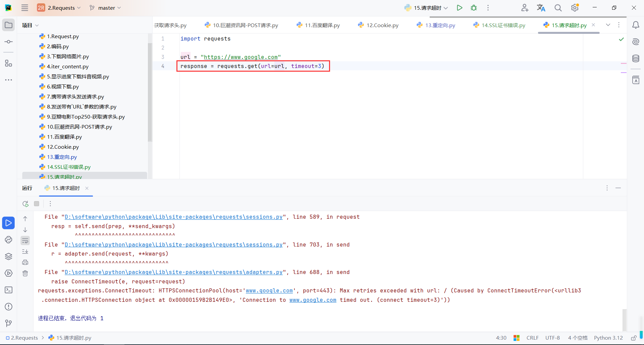Click the stop process button
The height and width of the screenshot is (345, 644).
[x=37, y=204]
